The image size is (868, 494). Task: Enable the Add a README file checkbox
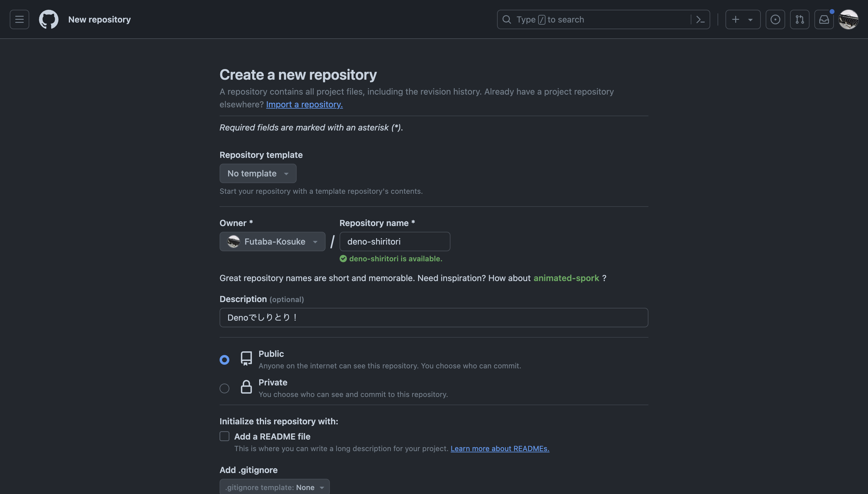tap(224, 436)
